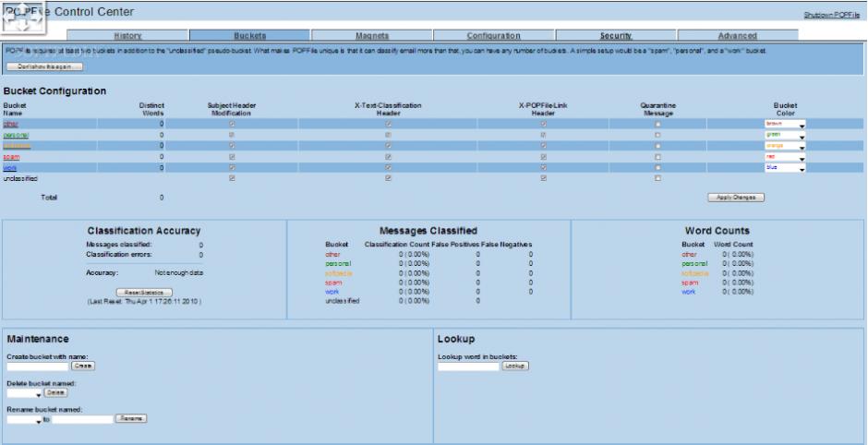
Task: Click the Delete button
Action: pyautogui.click(x=55, y=392)
